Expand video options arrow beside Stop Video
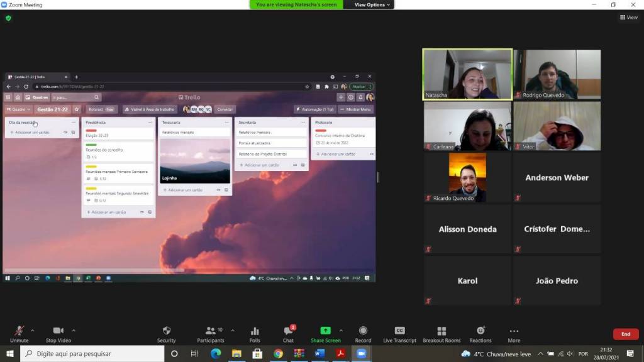This screenshot has height=362, width=644. tap(74, 329)
